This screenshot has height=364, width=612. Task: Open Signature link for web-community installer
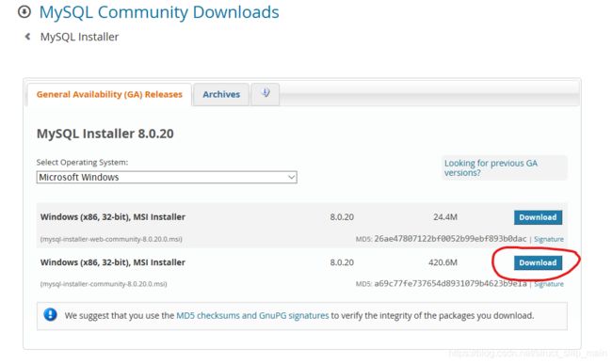click(549, 239)
